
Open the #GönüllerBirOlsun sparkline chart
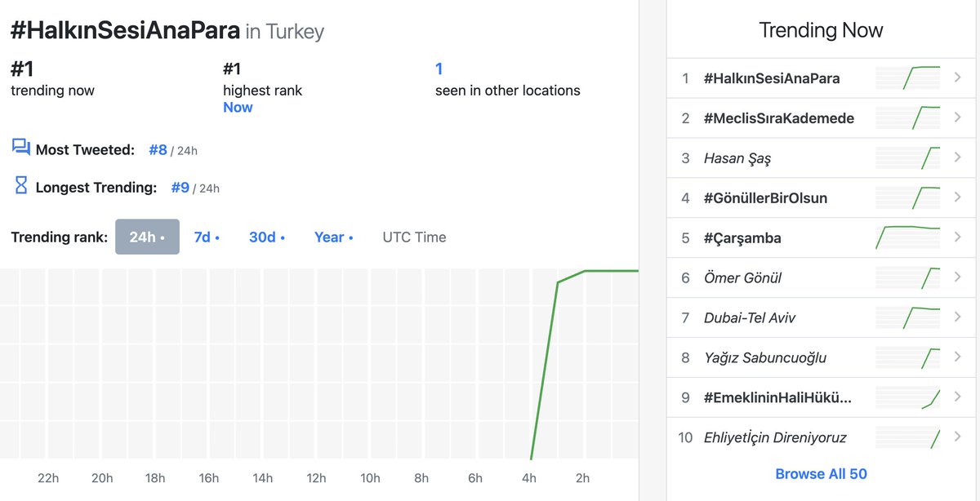(x=908, y=198)
